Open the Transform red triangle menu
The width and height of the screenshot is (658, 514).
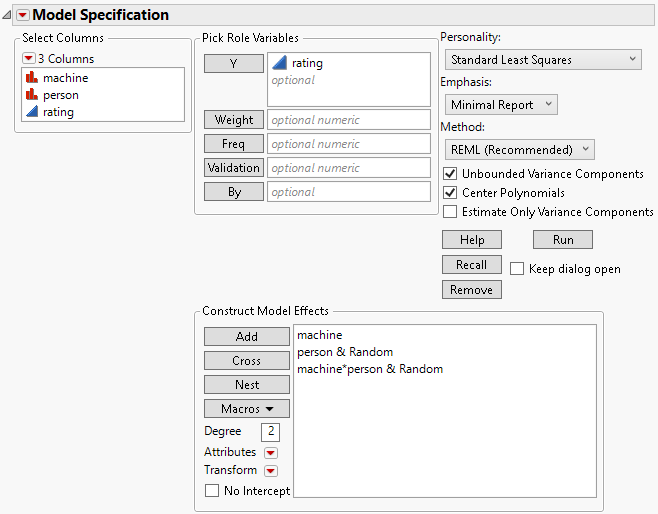pos(270,471)
